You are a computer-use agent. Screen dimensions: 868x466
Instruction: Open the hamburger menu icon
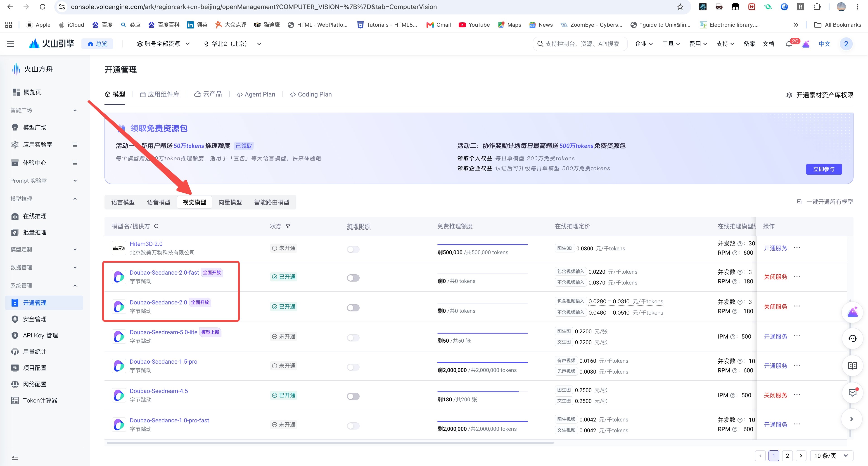tap(10, 44)
